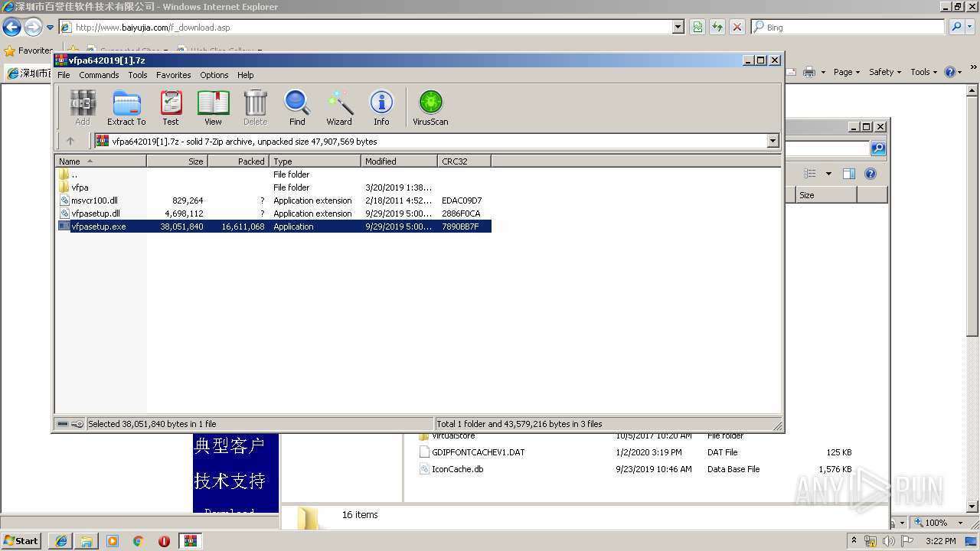This screenshot has height=551, width=980.
Task: Open Windows Explorer taskbar folder icon
Action: (x=87, y=541)
